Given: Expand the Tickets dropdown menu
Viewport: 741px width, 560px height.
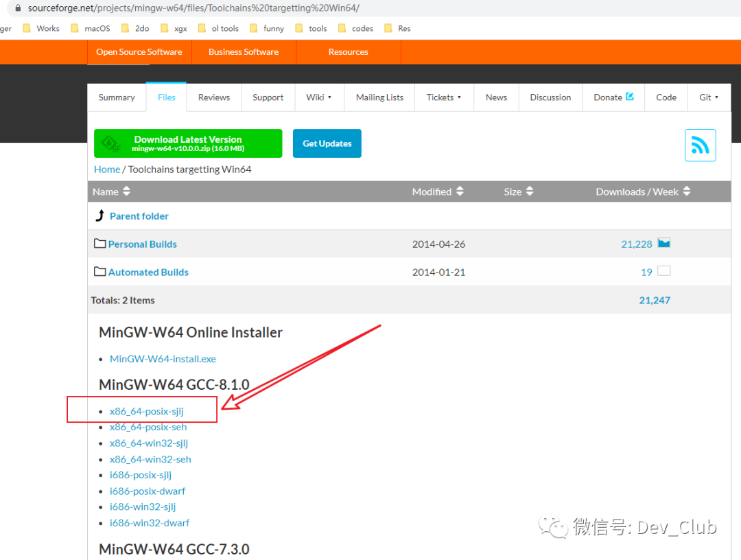Looking at the screenshot, I should pyautogui.click(x=444, y=97).
